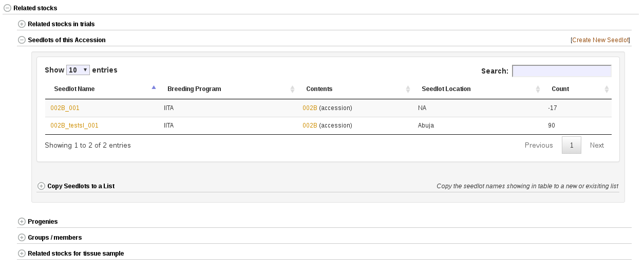Collapse the Related stocks section icon
644x269 pixels.
point(7,8)
